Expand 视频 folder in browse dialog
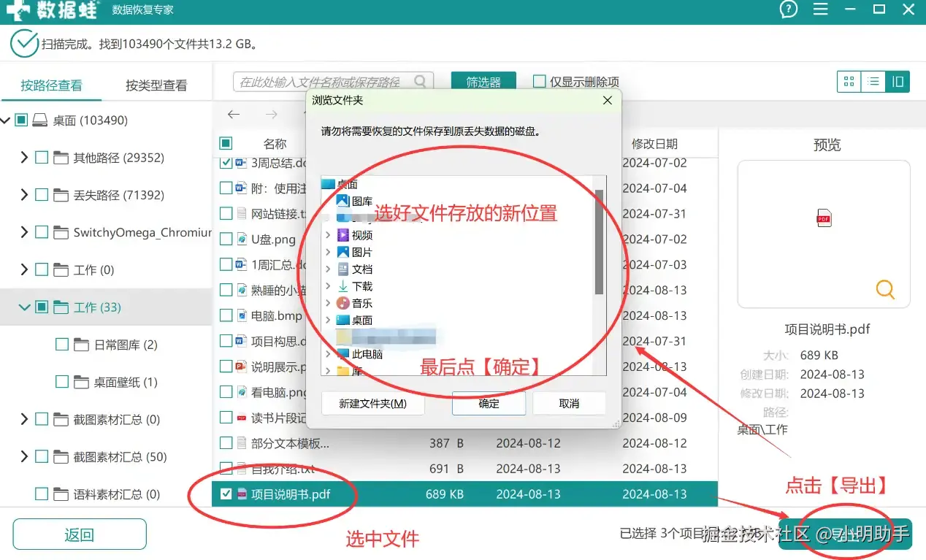 click(x=328, y=235)
